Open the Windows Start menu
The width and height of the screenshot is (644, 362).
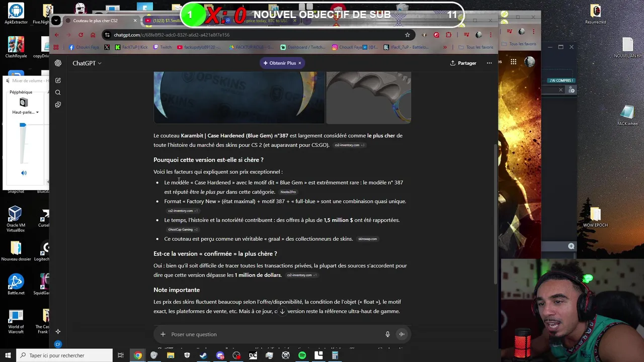click(x=8, y=355)
